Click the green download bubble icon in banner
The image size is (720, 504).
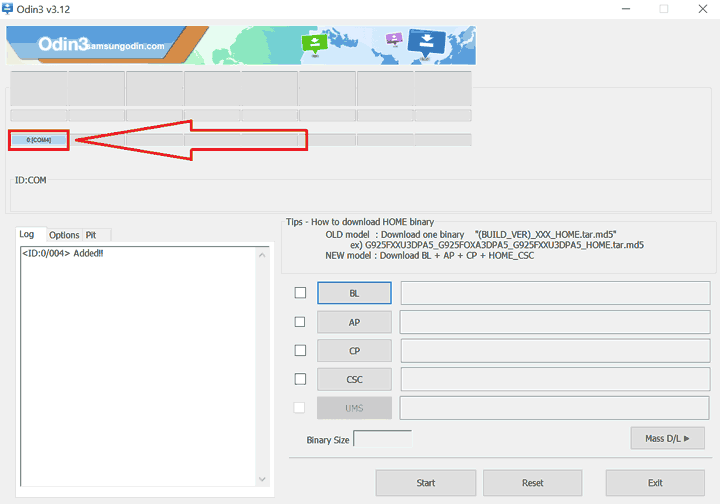click(x=316, y=43)
